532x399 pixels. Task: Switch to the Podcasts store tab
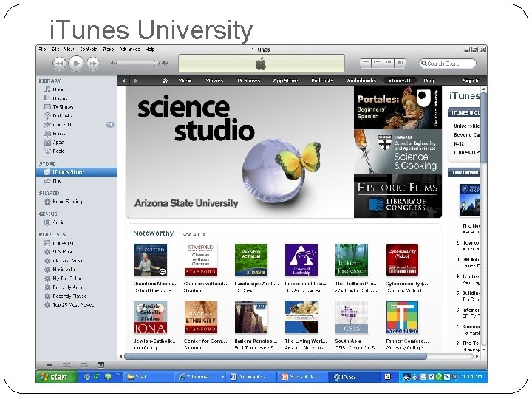click(x=322, y=81)
